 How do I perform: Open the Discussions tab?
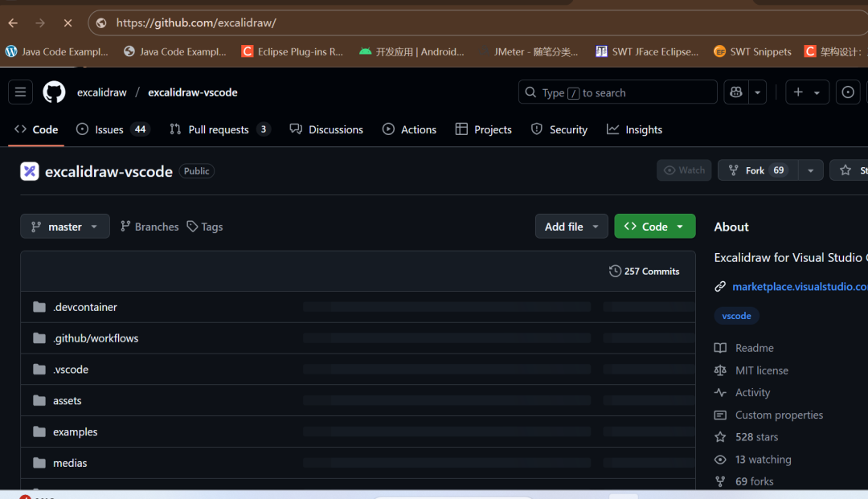pyautogui.click(x=326, y=129)
